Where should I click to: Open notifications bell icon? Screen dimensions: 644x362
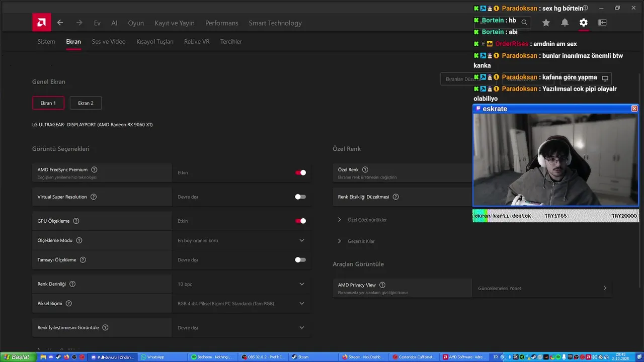[565, 23]
